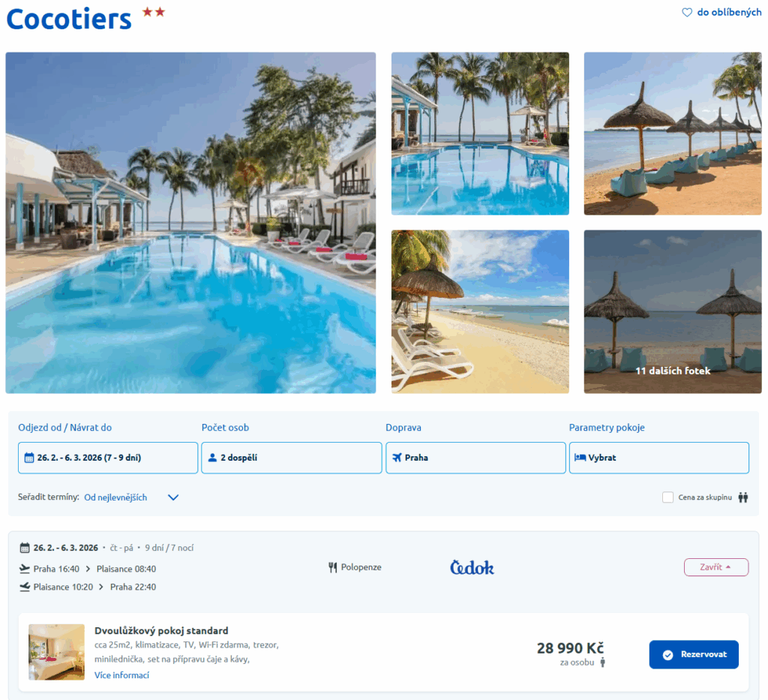Click the group people icon near Cena za skupinu

click(x=743, y=497)
